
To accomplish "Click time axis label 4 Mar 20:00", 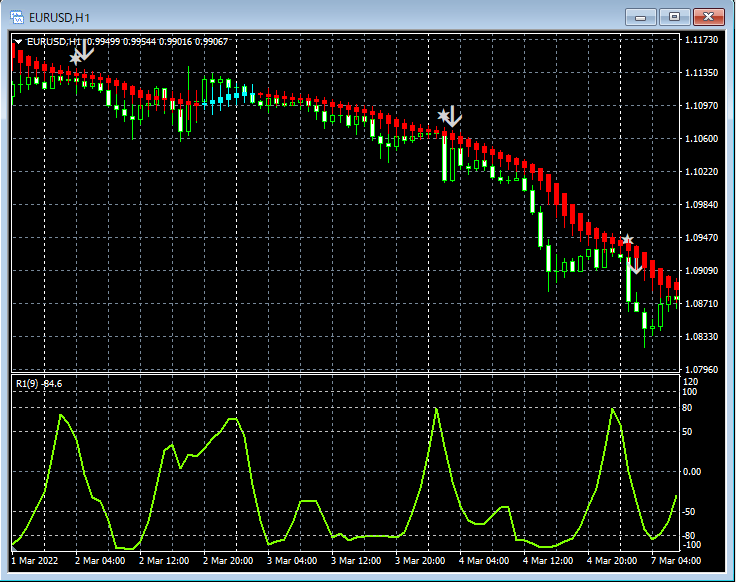I will 612,561.
